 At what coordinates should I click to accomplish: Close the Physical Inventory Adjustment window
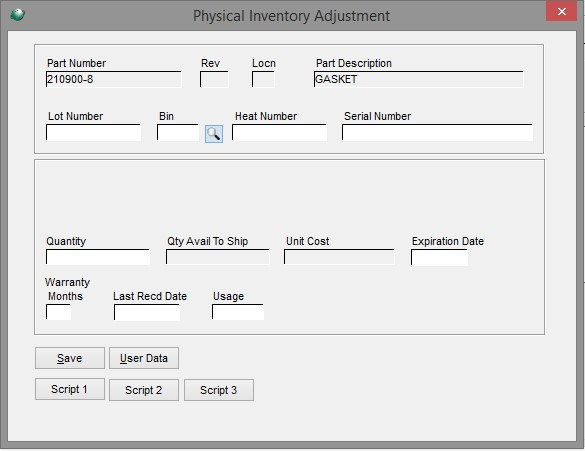click(561, 12)
